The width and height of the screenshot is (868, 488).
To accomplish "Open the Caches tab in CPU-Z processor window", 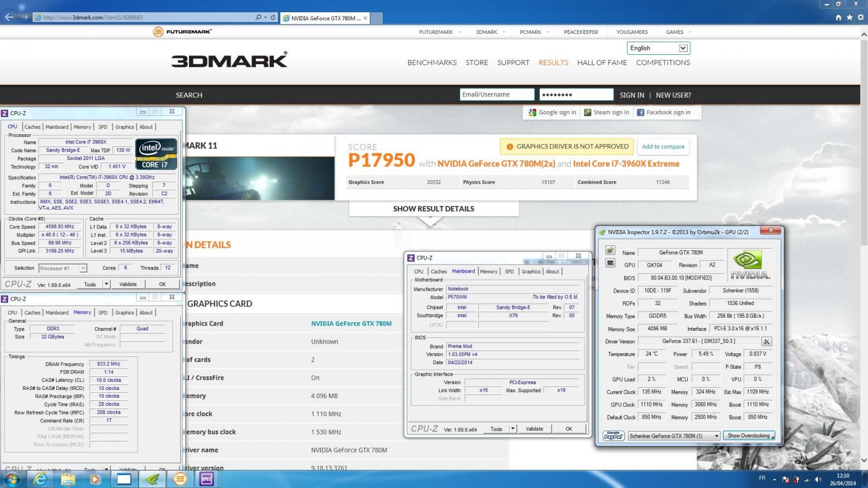I will click(x=32, y=127).
